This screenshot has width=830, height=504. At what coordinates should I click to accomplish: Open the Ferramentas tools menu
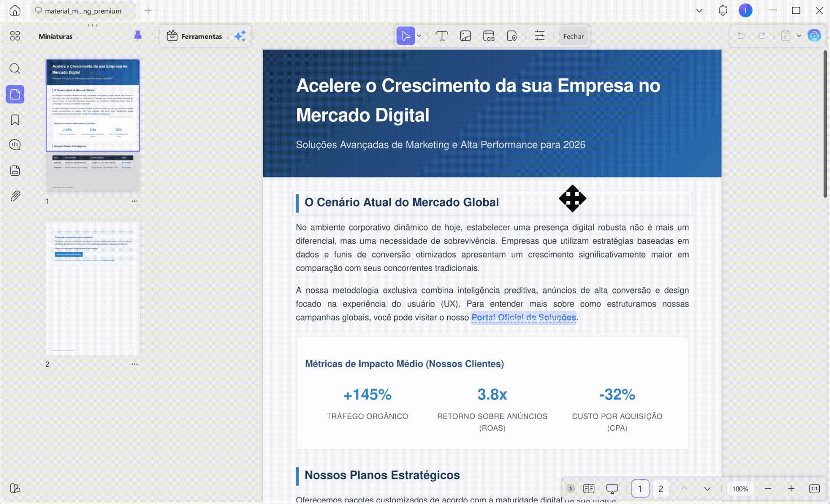click(194, 36)
